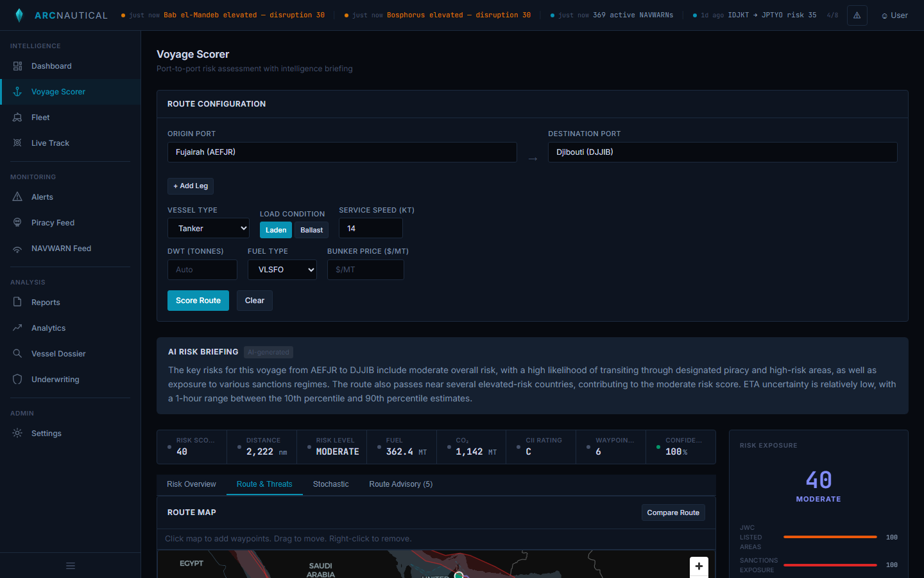Switch to the Stochastic tab
This screenshot has width=924, height=578.
(330, 484)
